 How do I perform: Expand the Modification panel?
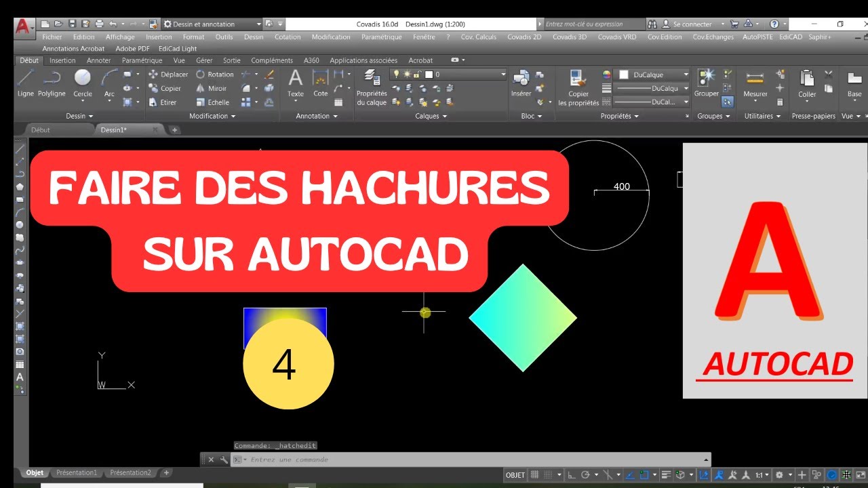pyautogui.click(x=212, y=116)
